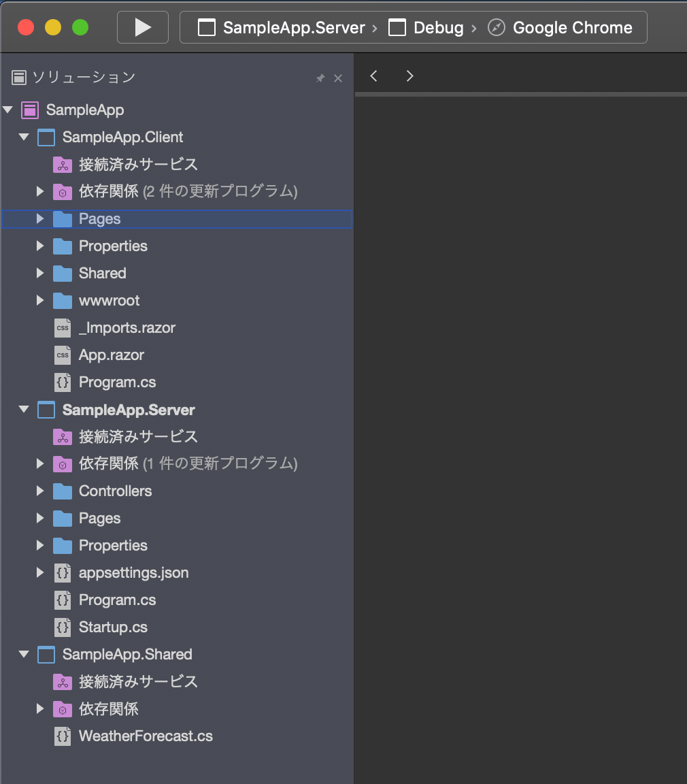Pin the solution pad with pushpin icon

click(x=320, y=78)
